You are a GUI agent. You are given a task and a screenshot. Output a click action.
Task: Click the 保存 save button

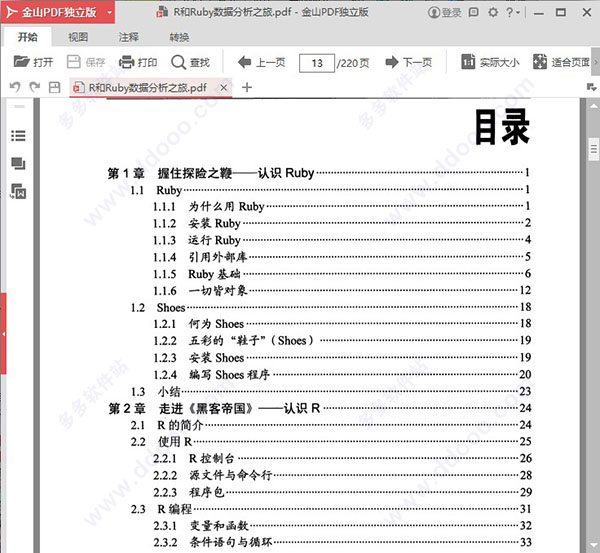coord(86,62)
